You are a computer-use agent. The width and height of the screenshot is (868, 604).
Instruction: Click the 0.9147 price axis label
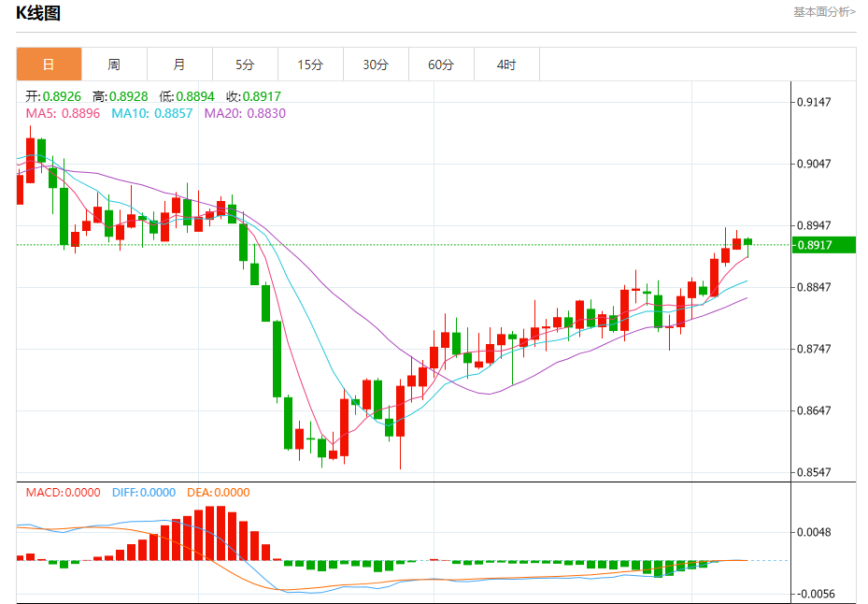click(814, 102)
